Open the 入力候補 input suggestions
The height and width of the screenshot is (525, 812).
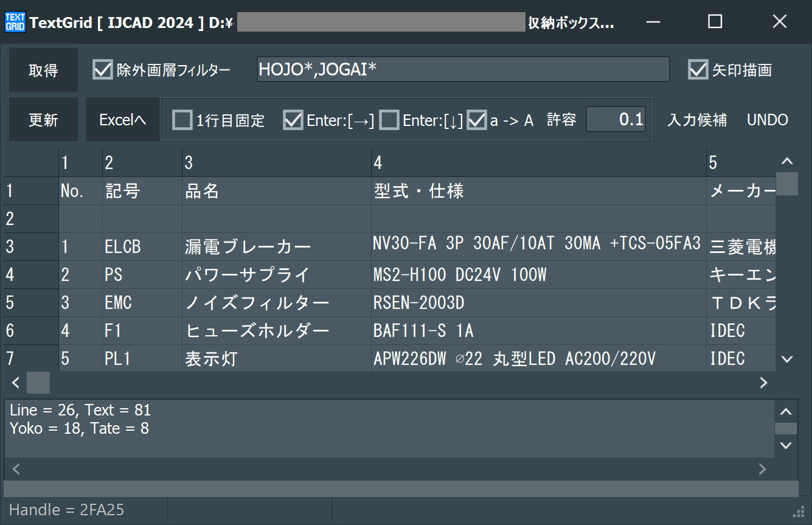pos(697,120)
